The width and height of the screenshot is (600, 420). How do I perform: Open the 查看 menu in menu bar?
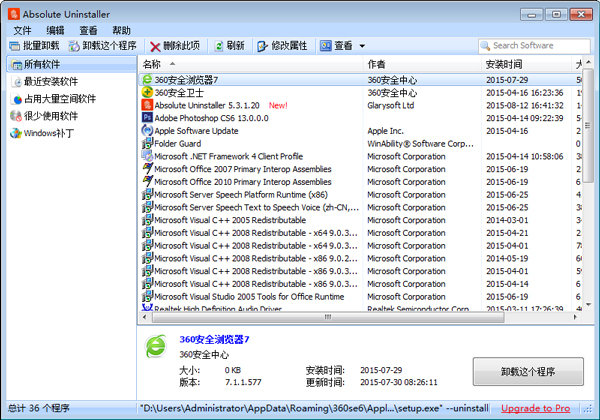click(88, 30)
